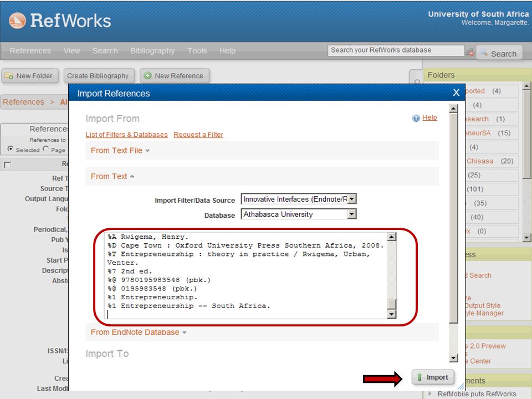Click the green plus New Reference icon
532x399 pixels.
point(147,76)
